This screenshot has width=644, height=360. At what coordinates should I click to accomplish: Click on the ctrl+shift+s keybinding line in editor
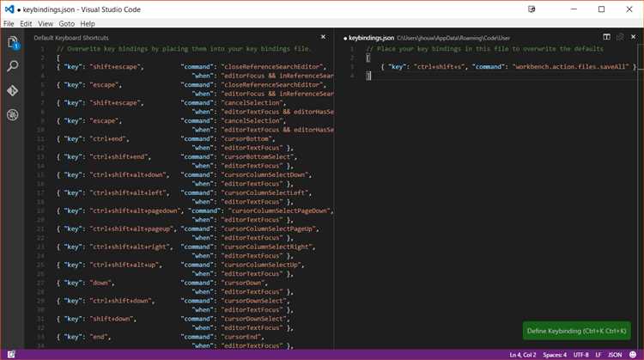[x=507, y=66]
